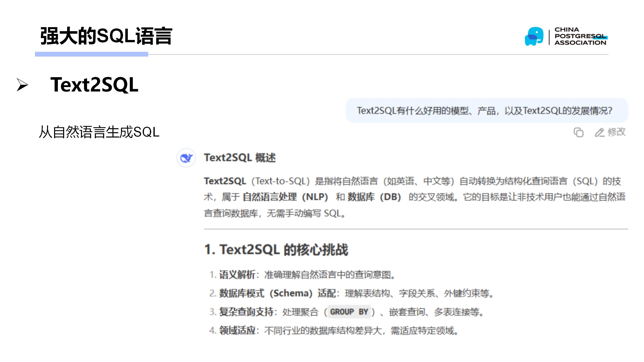
Task: Click the China PostgreSQL Association text
Action: pyautogui.click(x=580, y=36)
